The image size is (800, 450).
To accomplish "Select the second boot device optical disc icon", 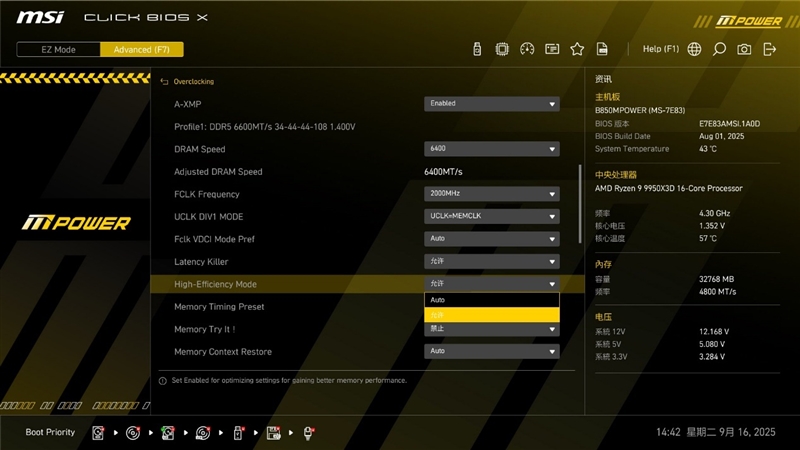I will coord(133,433).
